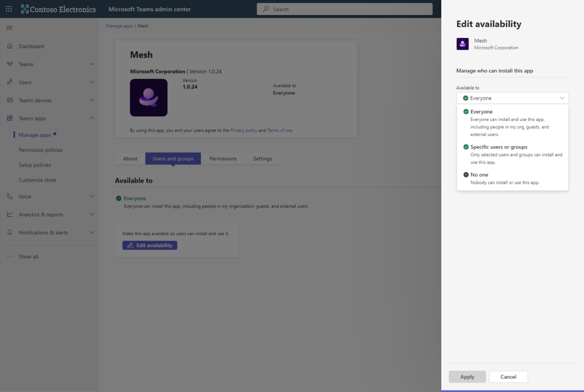Click the Cancel button
Screen dimensions: 584x392
coord(508,377)
